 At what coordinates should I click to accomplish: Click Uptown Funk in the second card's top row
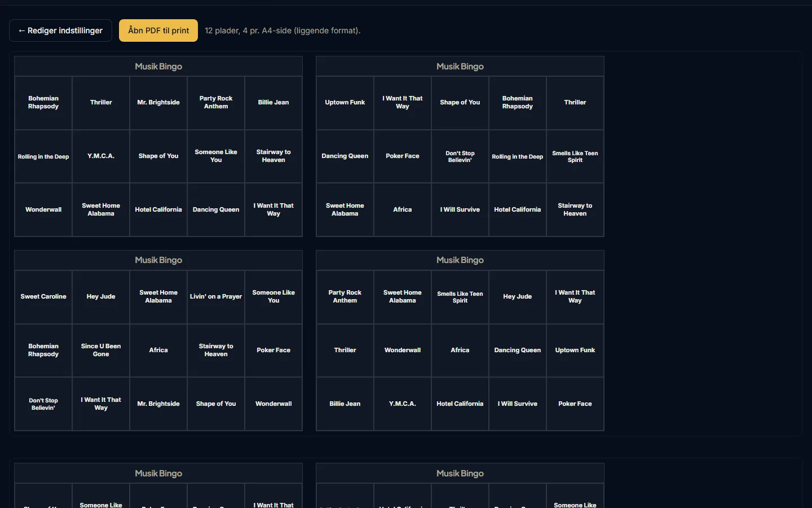(345, 103)
